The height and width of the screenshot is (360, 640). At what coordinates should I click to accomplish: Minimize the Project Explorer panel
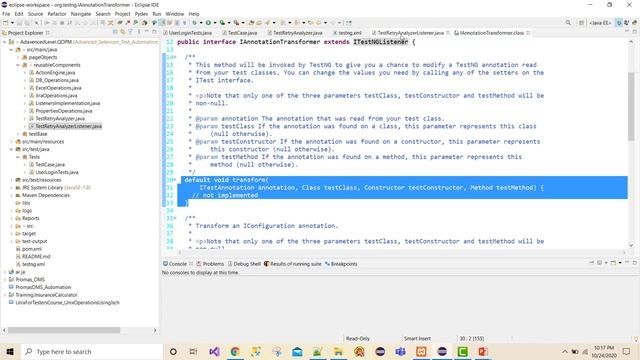[147, 32]
